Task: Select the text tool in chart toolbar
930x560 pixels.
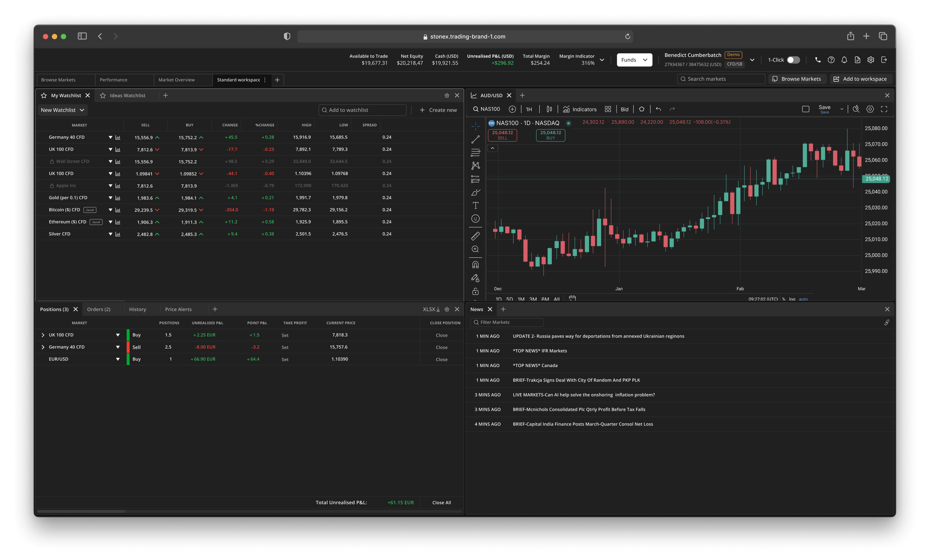Action: pyautogui.click(x=475, y=206)
